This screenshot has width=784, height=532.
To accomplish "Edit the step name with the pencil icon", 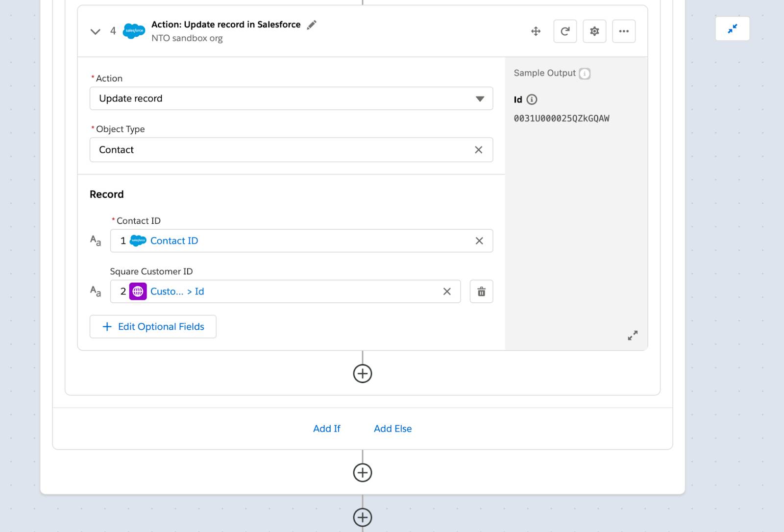I will tap(312, 25).
